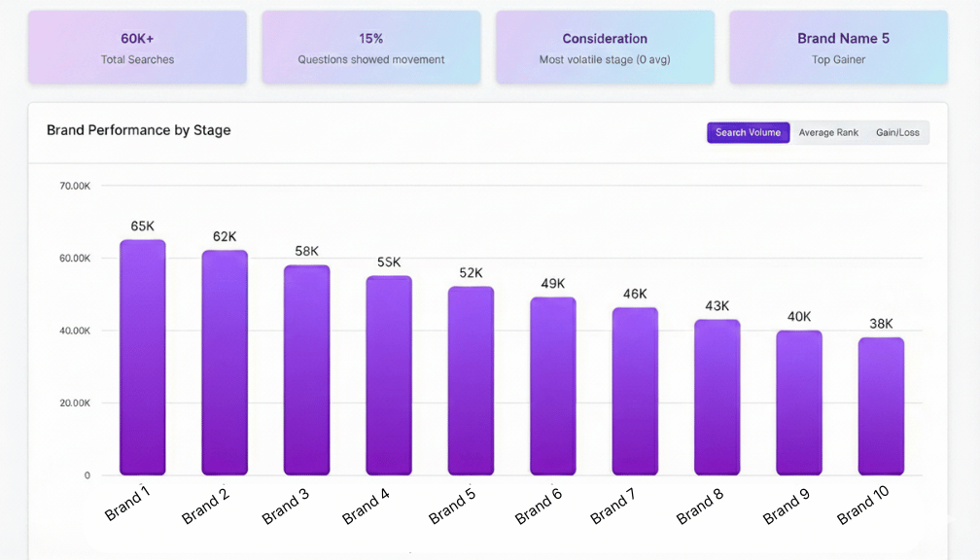Select the Average Rank tab

pyautogui.click(x=828, y=133)
